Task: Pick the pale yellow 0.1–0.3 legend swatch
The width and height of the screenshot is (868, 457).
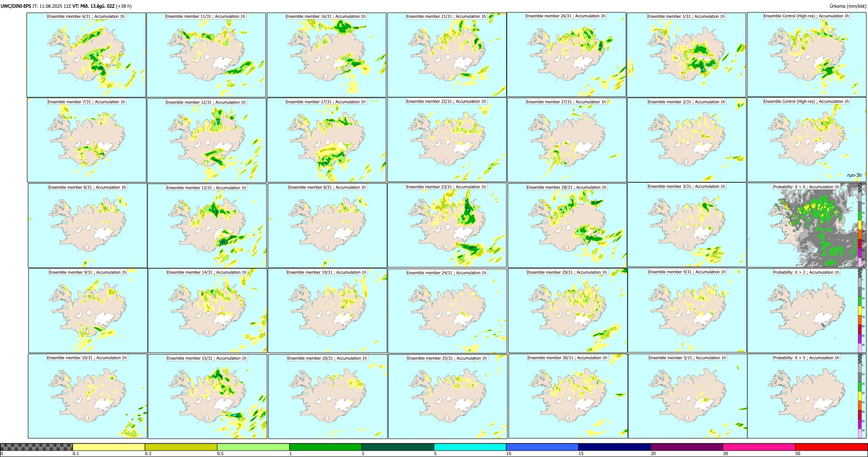Action: pos(109,447)
